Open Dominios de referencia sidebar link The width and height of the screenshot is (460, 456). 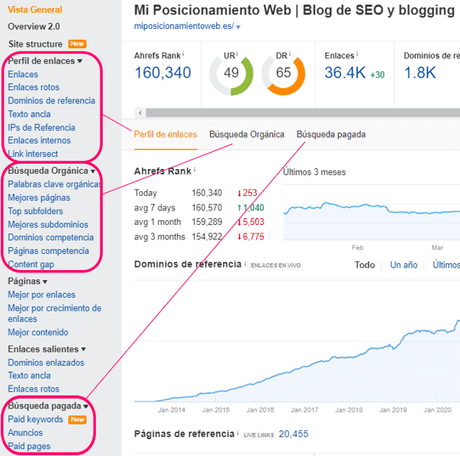click(52, 100)
